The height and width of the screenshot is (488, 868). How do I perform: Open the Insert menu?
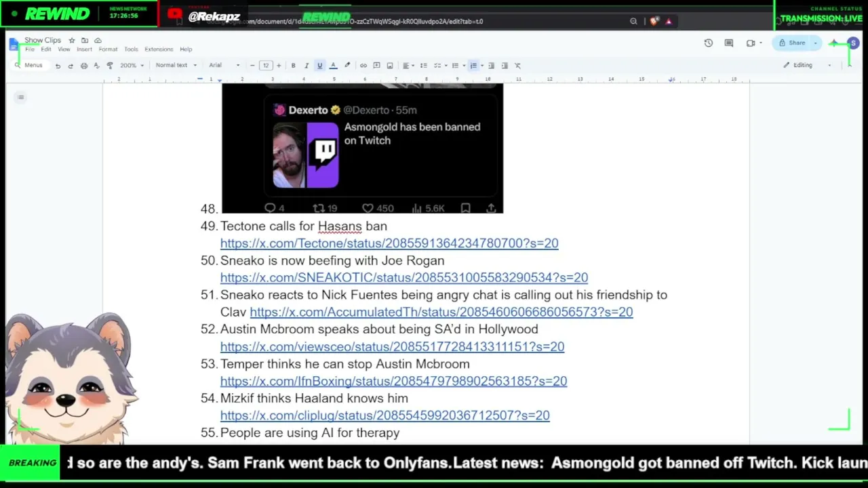(84, 49)
